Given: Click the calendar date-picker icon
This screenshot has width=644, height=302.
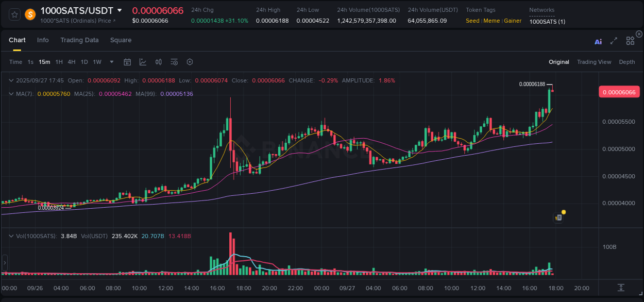Looking at the screenshot, I should (x=127, y=62).
